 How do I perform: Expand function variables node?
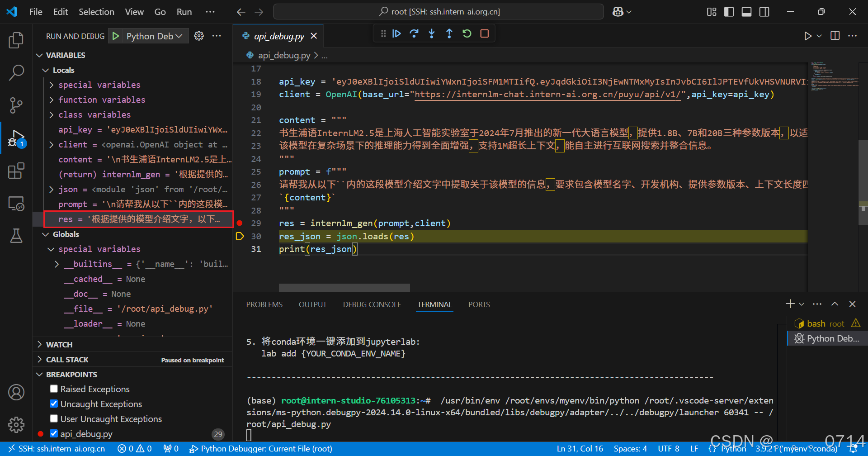[51, 100]
